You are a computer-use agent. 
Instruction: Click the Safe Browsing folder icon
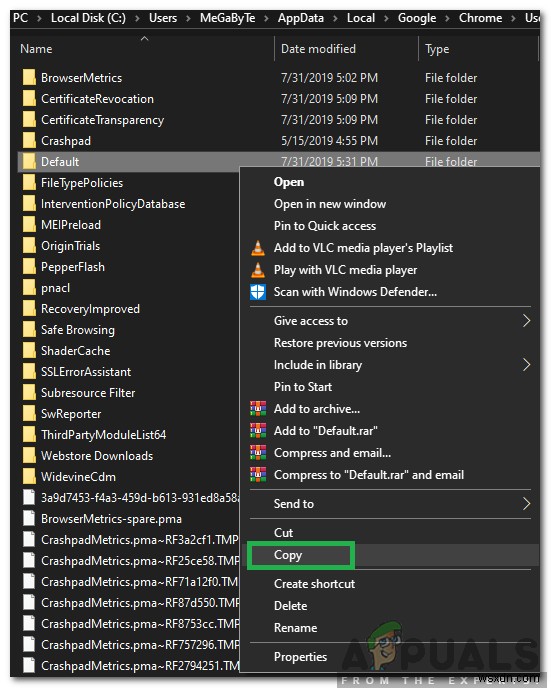[29, 330]
